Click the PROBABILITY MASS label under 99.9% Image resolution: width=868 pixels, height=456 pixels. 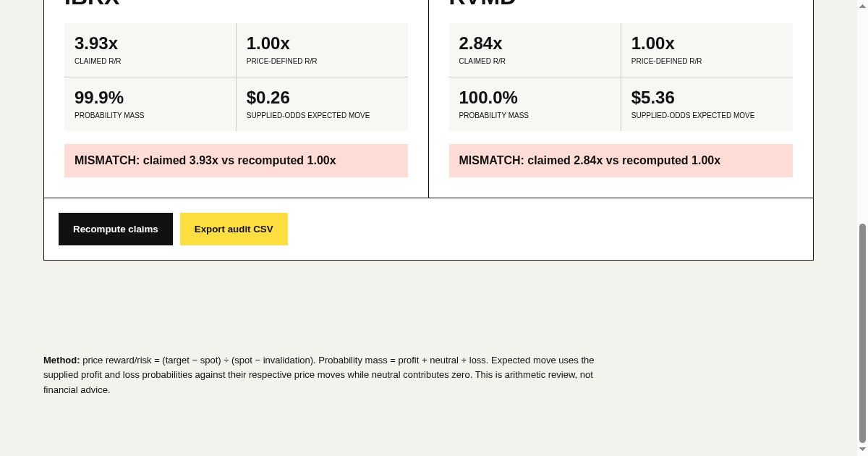tap(109, 116)
